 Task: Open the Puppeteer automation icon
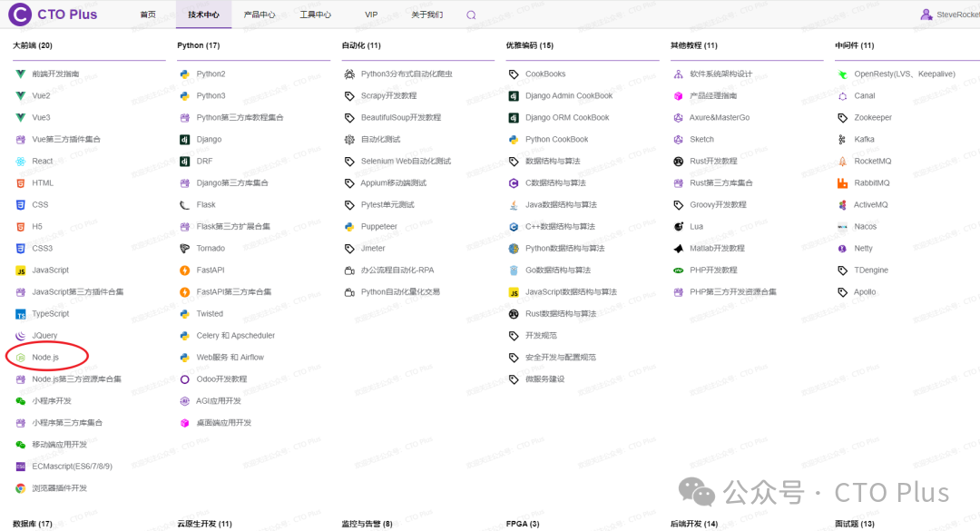coord(350,226)
